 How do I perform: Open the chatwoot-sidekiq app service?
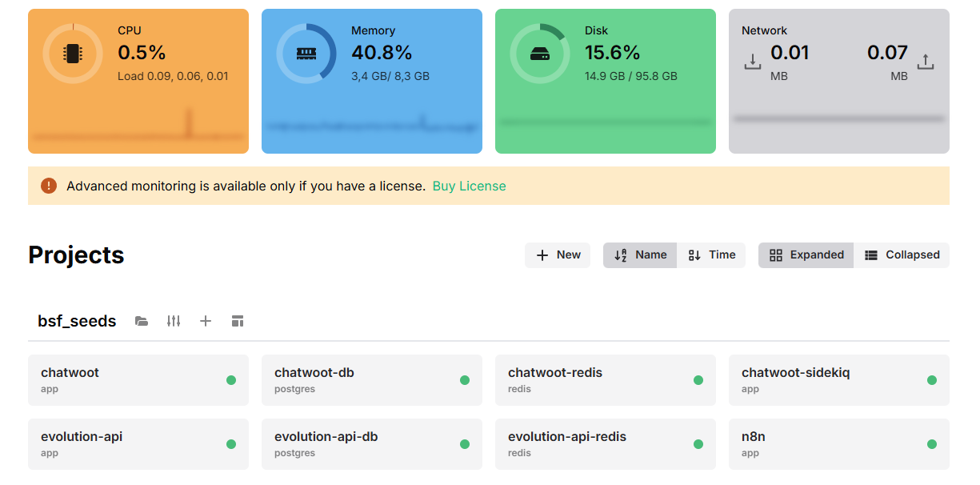pos(839,380)
